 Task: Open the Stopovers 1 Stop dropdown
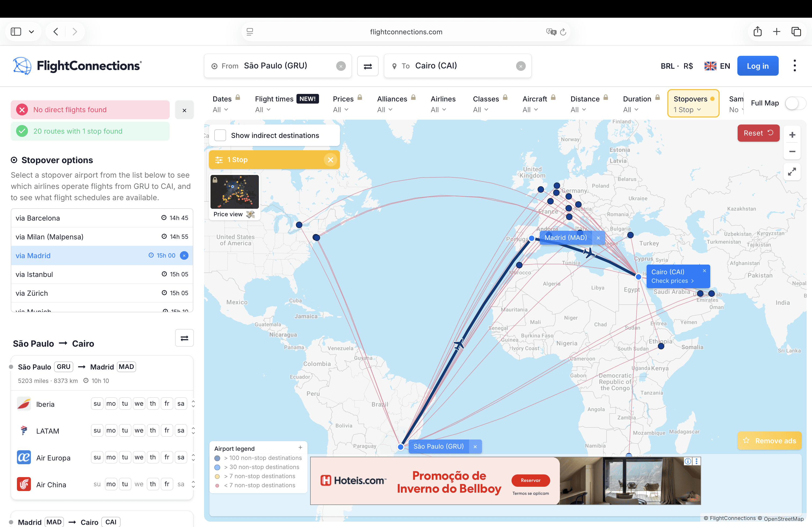click(693, 104)
